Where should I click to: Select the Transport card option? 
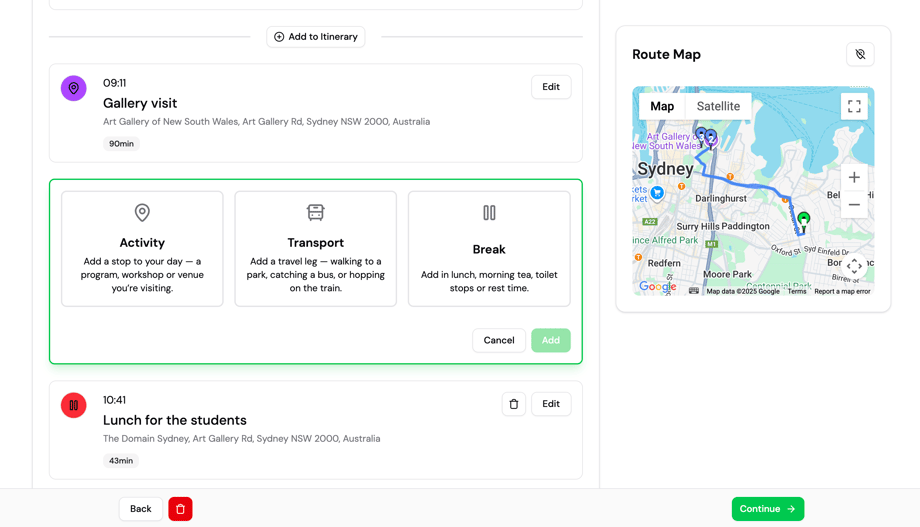tap(316, 249)
